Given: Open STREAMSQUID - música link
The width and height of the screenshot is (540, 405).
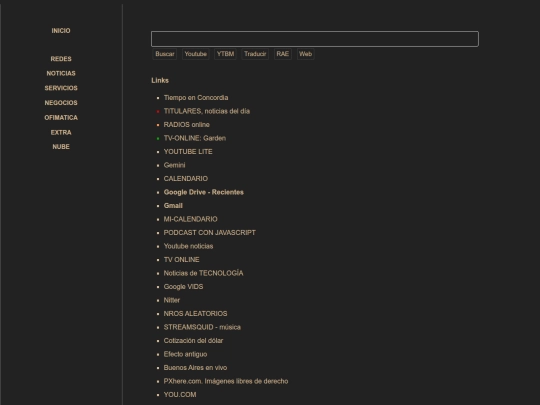Looking at the screenshot, I should point(202,327).
